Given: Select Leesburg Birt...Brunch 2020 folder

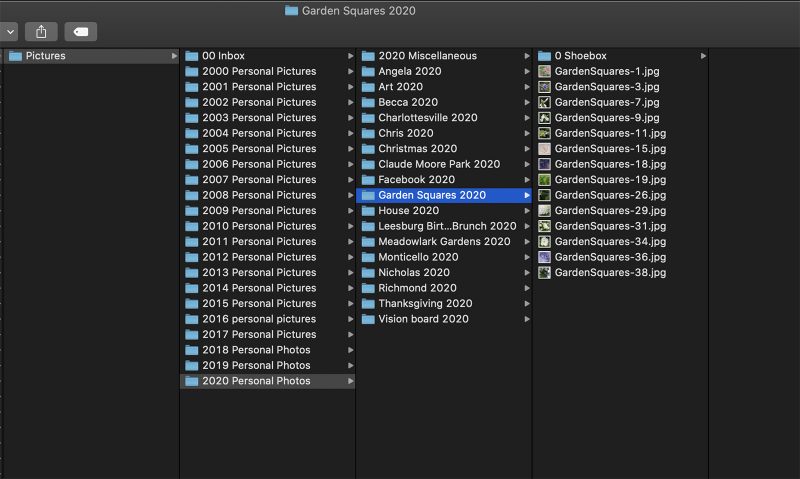Looking at the screenshot, I should pyautogui.click(x=444, y=226).
